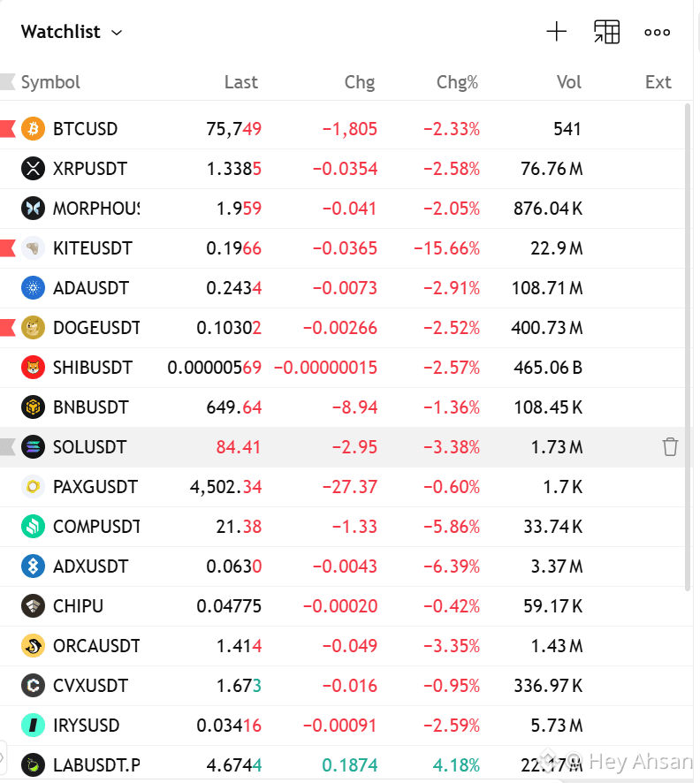Image resolution: width=700 pixels, height=783 pixels.
Task: Select the LABUSDT.P symbol row
Action: tap(343, 765)
